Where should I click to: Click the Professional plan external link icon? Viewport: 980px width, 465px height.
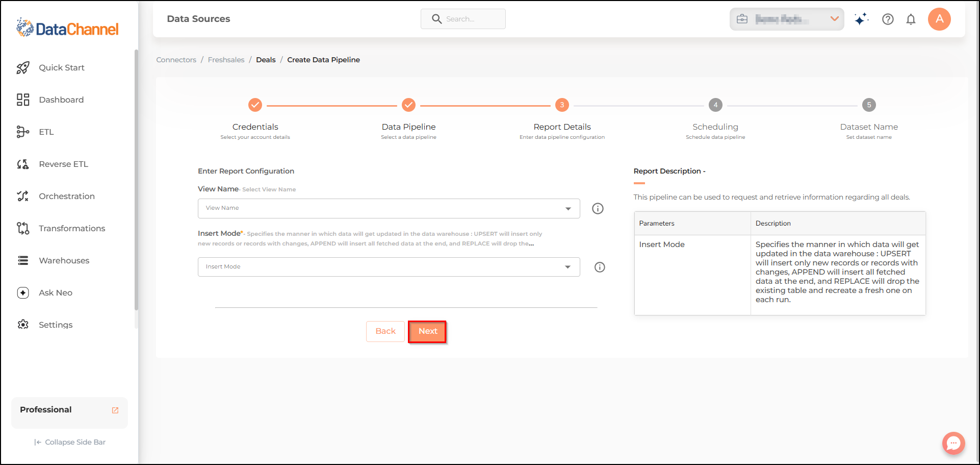115,410
